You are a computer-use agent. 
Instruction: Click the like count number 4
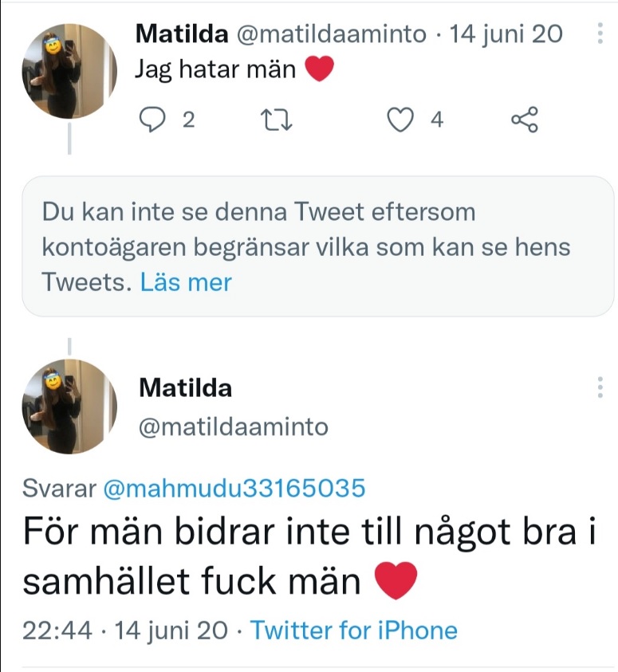pyautogui.click(x=436, y=120)
